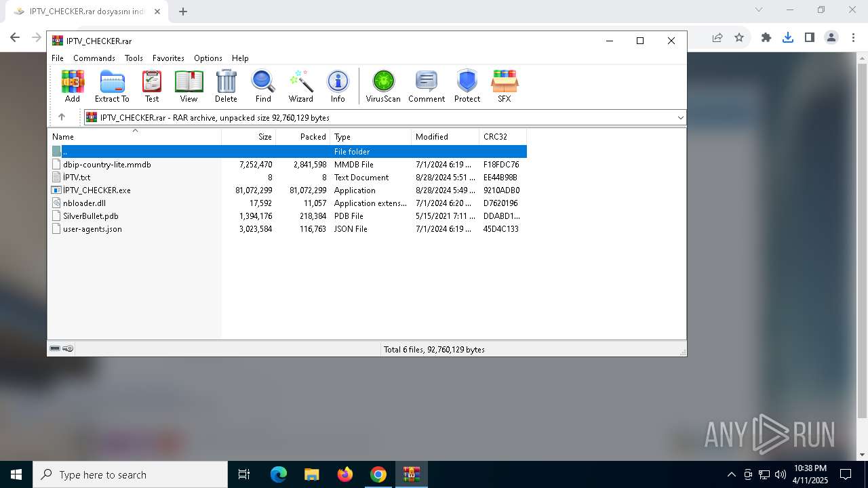Open a new Chrome tab
This screenshot has width=868, height=488.
pos(183,12)
